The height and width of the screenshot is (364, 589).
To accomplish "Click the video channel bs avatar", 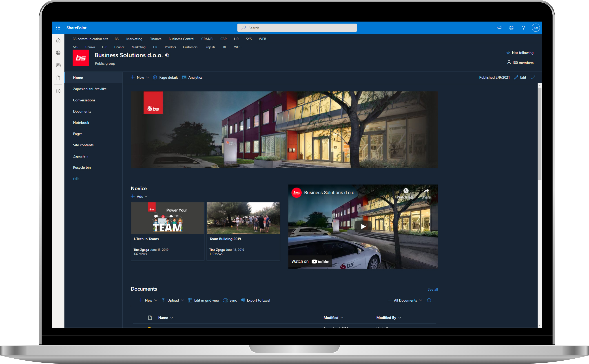I will click(296, 193).
